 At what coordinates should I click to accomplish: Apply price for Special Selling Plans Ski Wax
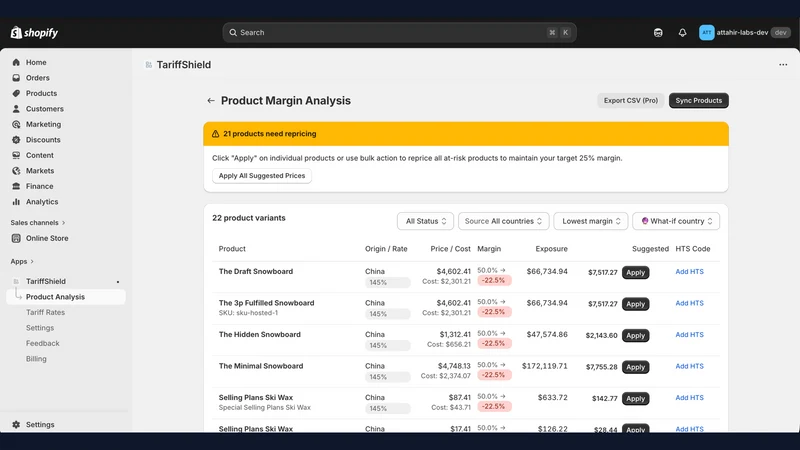coord(635,398)
